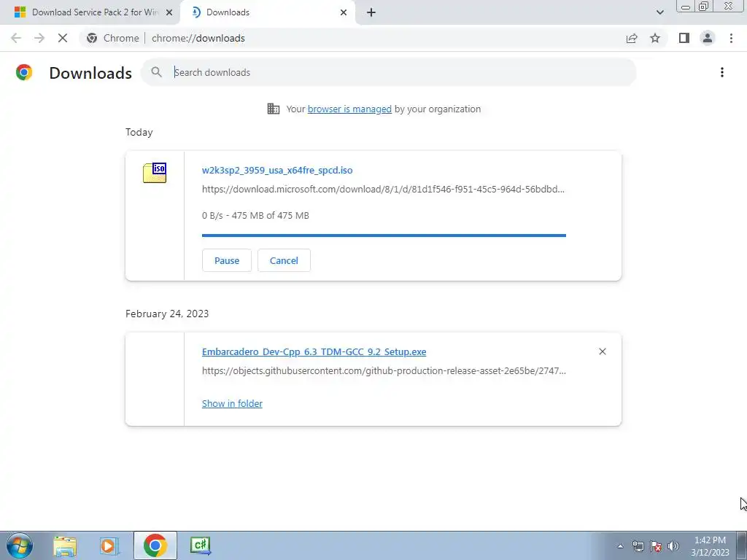Go back with the browser back arrow
747x560 pixels.
(16, 38)
